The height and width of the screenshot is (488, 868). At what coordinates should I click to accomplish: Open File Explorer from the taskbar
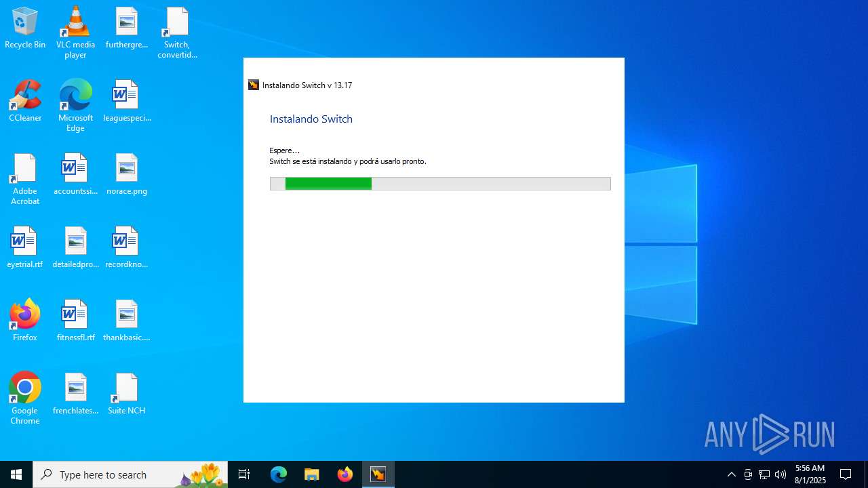pos(311,474)
